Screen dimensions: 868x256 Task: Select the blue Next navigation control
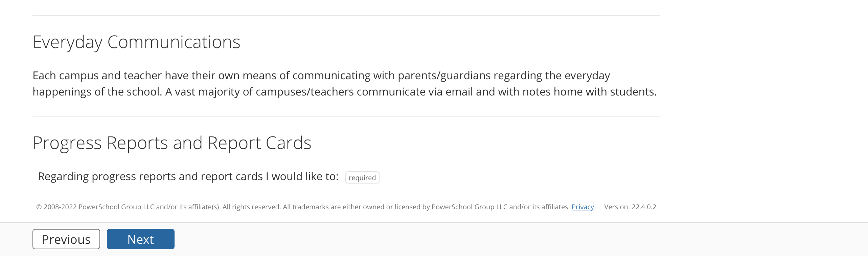click(140, 239)
